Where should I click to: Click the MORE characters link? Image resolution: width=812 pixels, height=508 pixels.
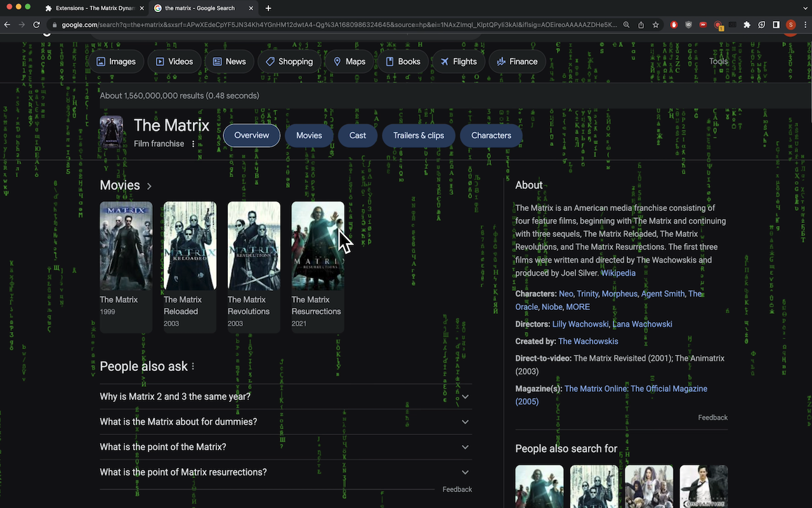(x=578, y=307)
